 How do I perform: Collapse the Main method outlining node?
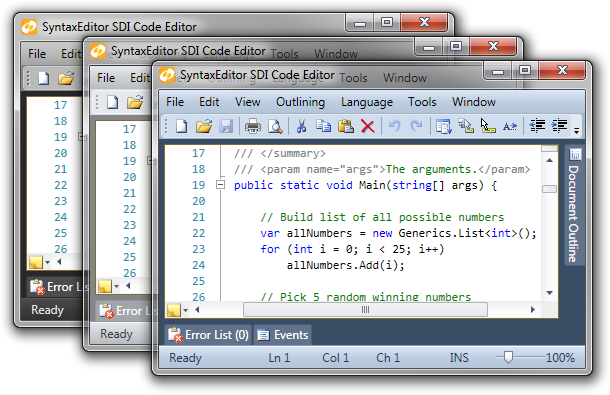[x=221, y=184]
